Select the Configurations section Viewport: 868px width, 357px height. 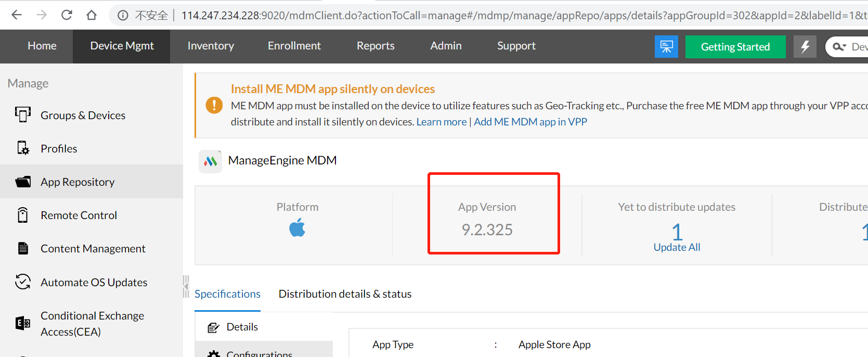[x=264, y=350]
